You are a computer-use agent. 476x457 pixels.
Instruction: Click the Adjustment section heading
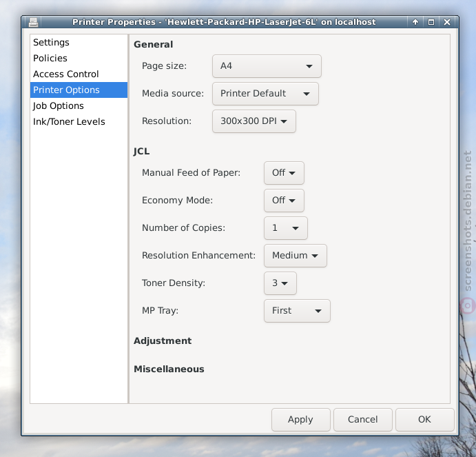[163, 341]
